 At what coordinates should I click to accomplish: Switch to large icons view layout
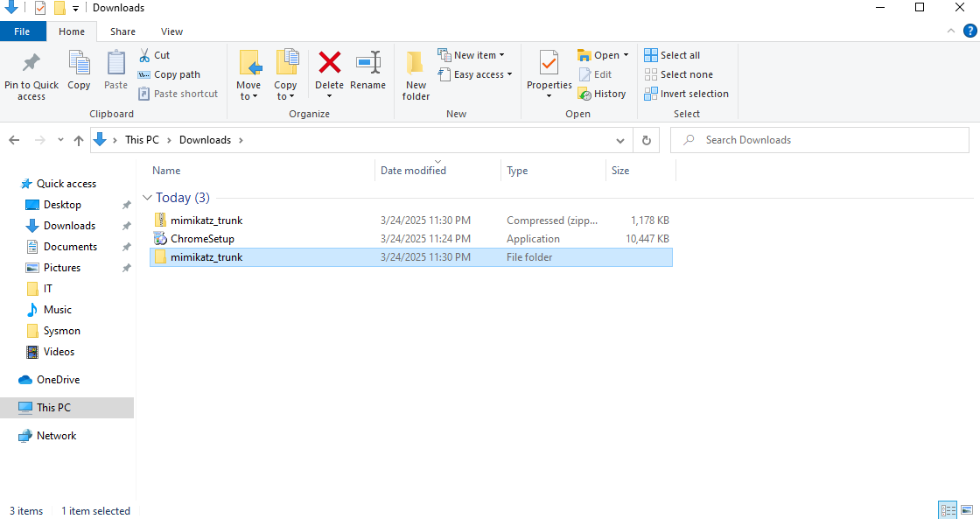pyautogui.click(x=967, y=510)
